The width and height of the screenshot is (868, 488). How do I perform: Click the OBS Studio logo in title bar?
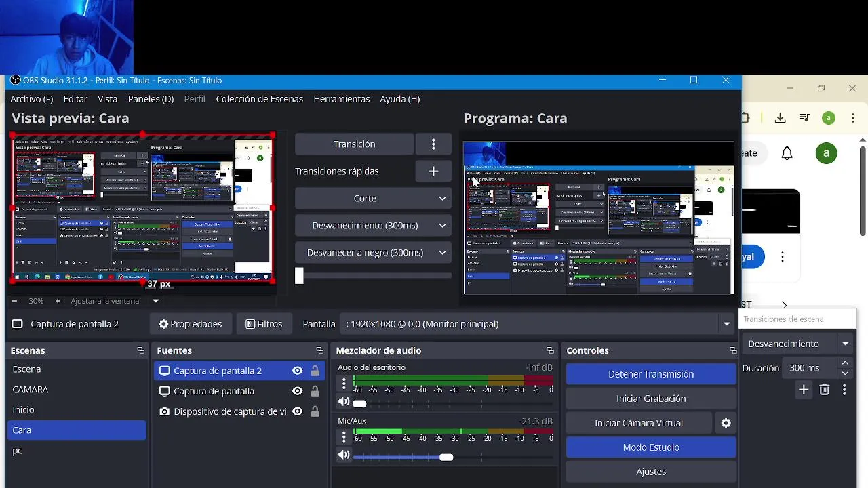pos(15,80)
